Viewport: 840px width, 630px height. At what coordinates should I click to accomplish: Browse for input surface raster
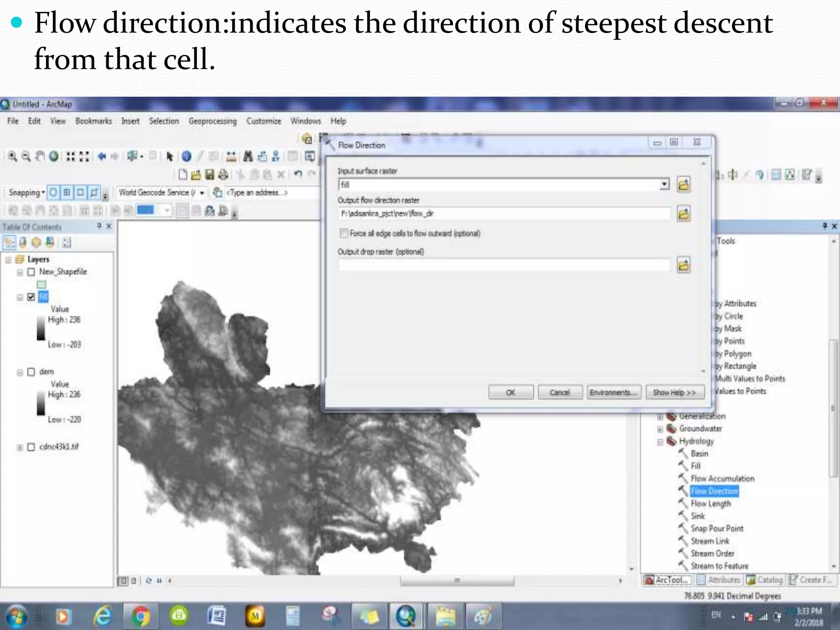coord(683,184)
